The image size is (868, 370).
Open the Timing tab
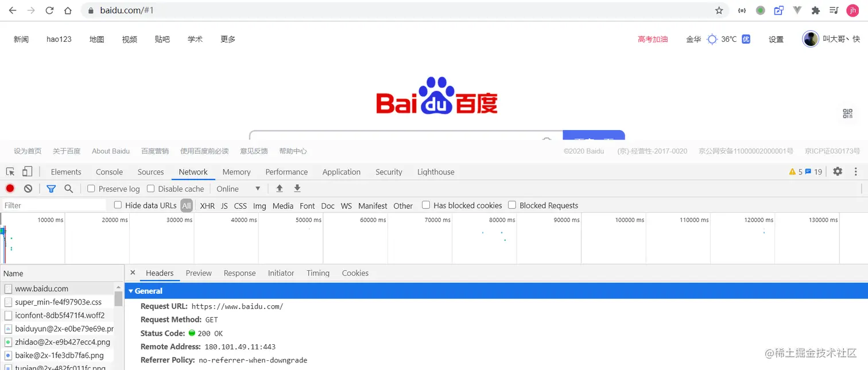click(318, 273)
